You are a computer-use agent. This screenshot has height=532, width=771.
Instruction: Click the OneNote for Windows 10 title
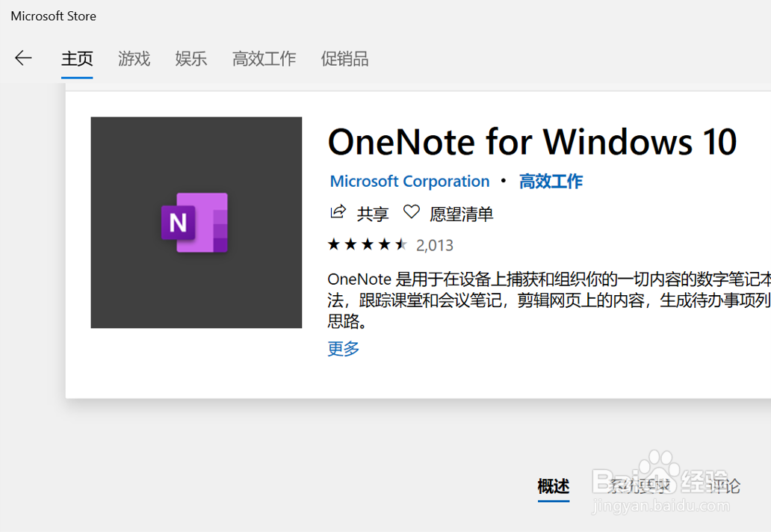pos(532,142)
